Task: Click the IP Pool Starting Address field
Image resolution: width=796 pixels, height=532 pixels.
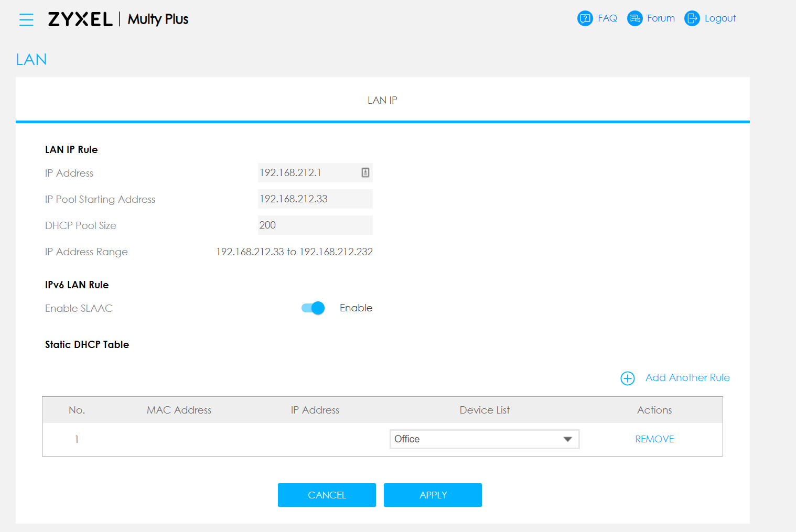Action: 315,199
